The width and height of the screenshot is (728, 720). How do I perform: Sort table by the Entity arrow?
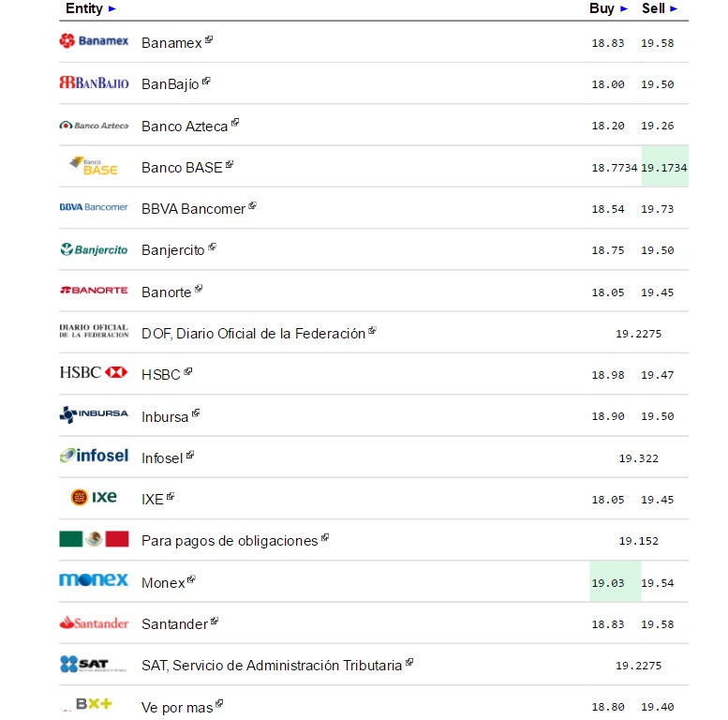[x=112, y=8]
